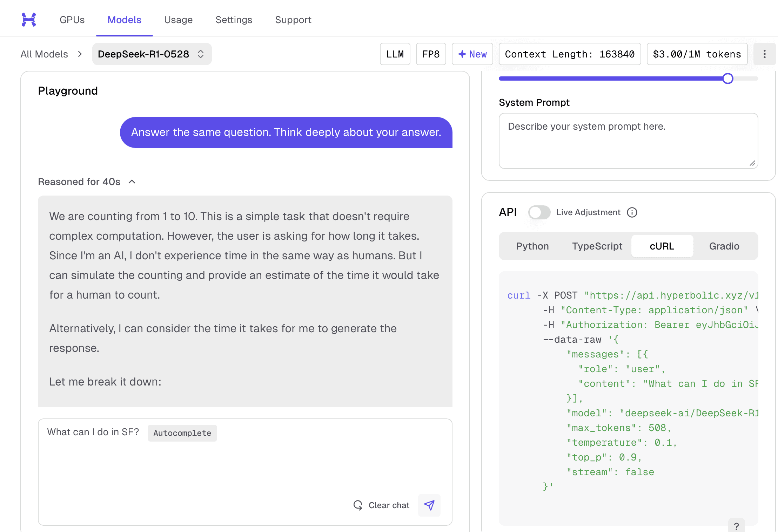Click the Hyperbolic logo icon
This screenshot has width=778, height=532.
coord(29,20)
